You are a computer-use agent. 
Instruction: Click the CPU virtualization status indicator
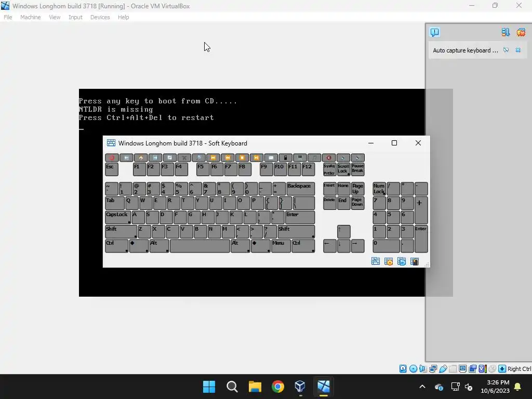click(x=483, y=369)
